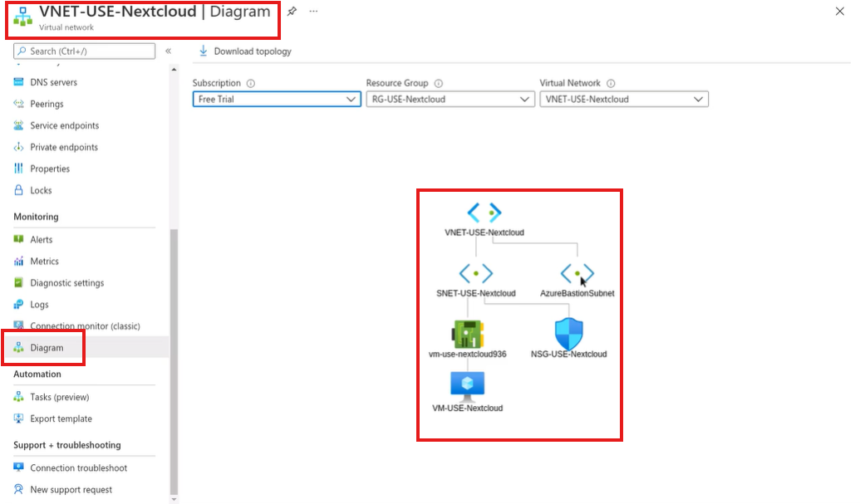Screen dimensions: 860x504
Task: Open the more options ellipsis
Action: click(x=313, y=11)
